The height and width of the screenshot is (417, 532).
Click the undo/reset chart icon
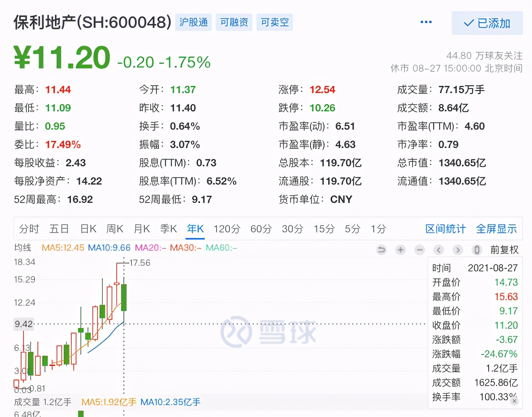[381, 250]
